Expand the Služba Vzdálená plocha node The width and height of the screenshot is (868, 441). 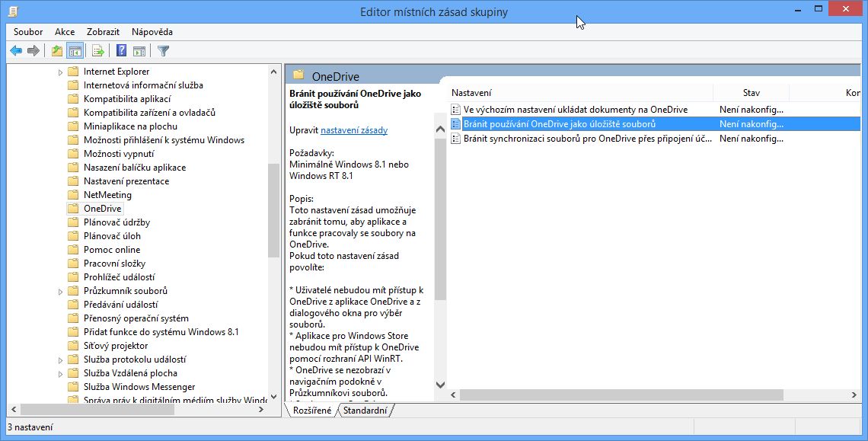pyautogui.click(x=60, y=373)
